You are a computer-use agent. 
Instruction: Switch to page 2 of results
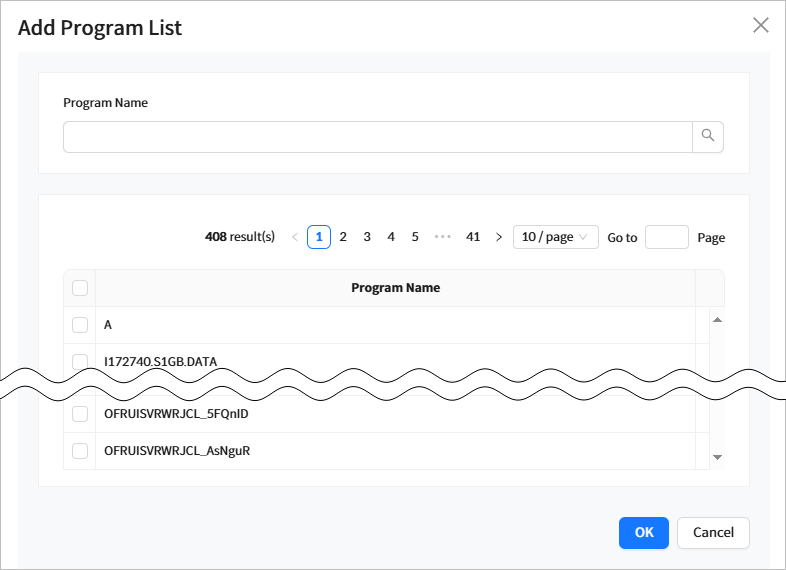coord(343,237)
